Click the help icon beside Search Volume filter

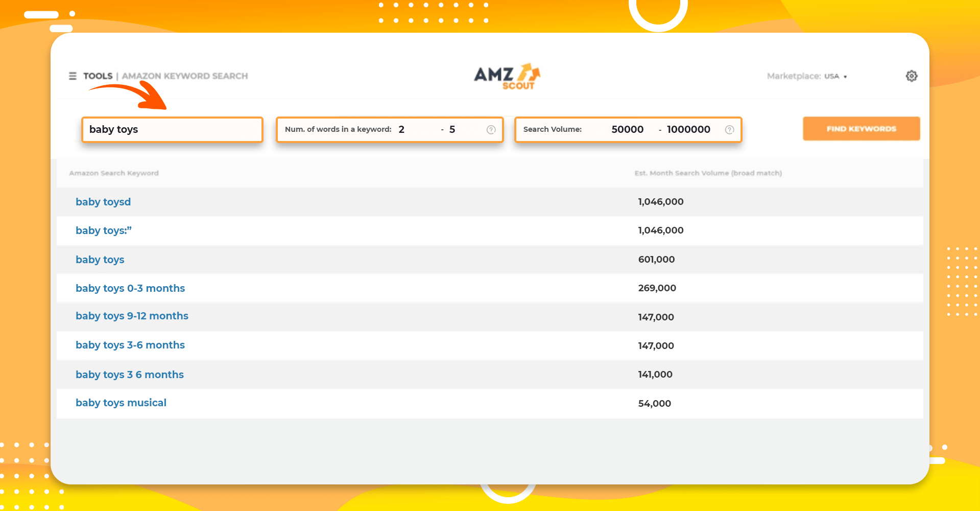click(729, 129)
